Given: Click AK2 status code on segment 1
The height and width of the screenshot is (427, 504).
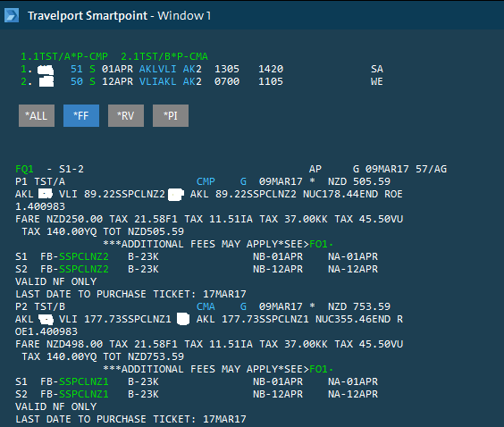Looking at the screenshot, I should tap(192, 69).
